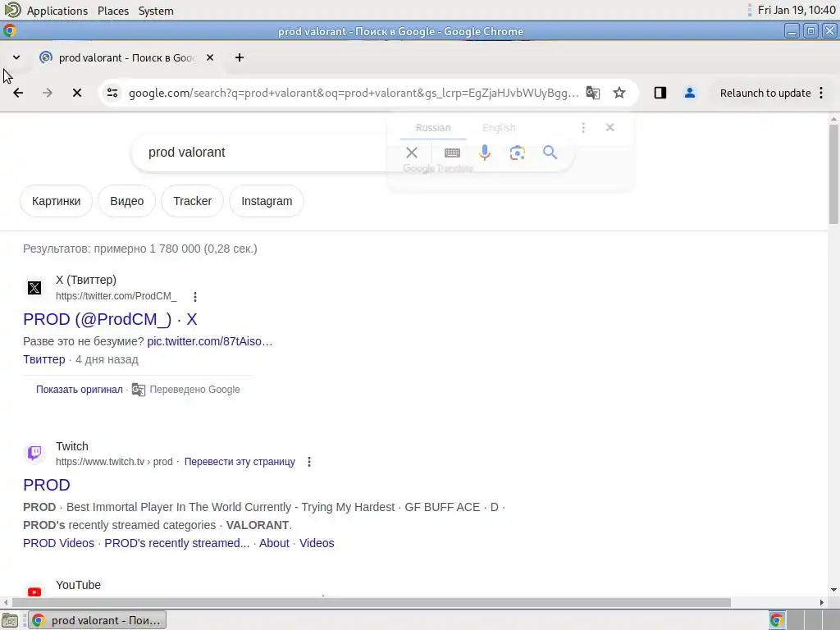Close the translate popup

609,127
